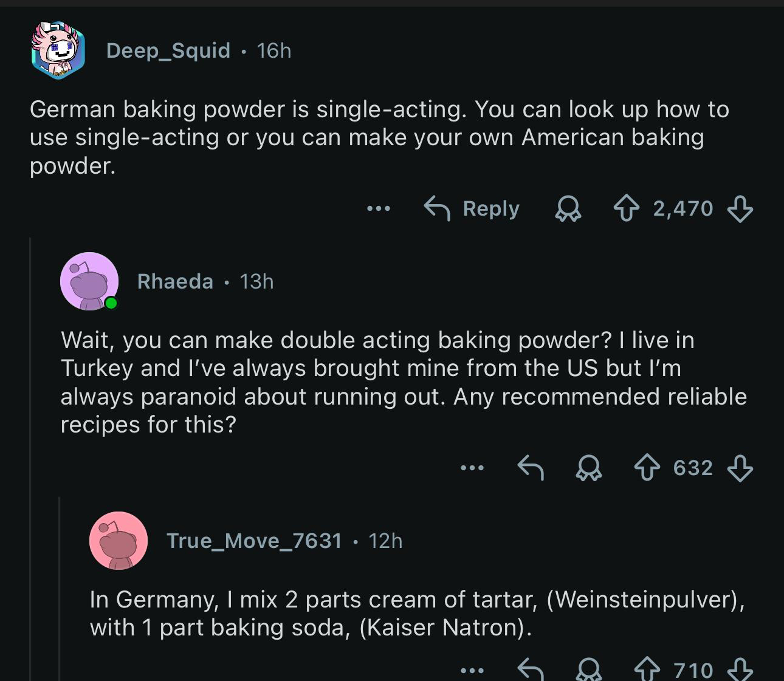This screenshot has height=681, width=784.
Task: Open Deep_Squid's user profile link
Action: pos(168,50)
